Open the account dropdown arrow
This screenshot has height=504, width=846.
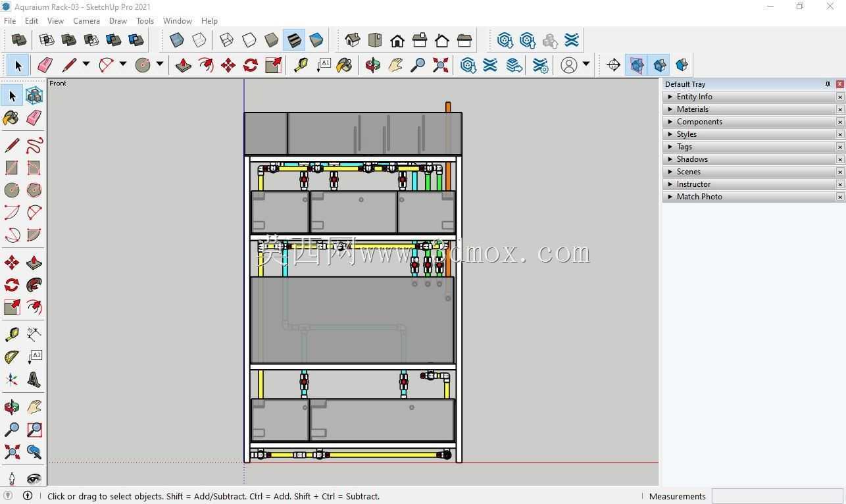click(x=585, y=64)
